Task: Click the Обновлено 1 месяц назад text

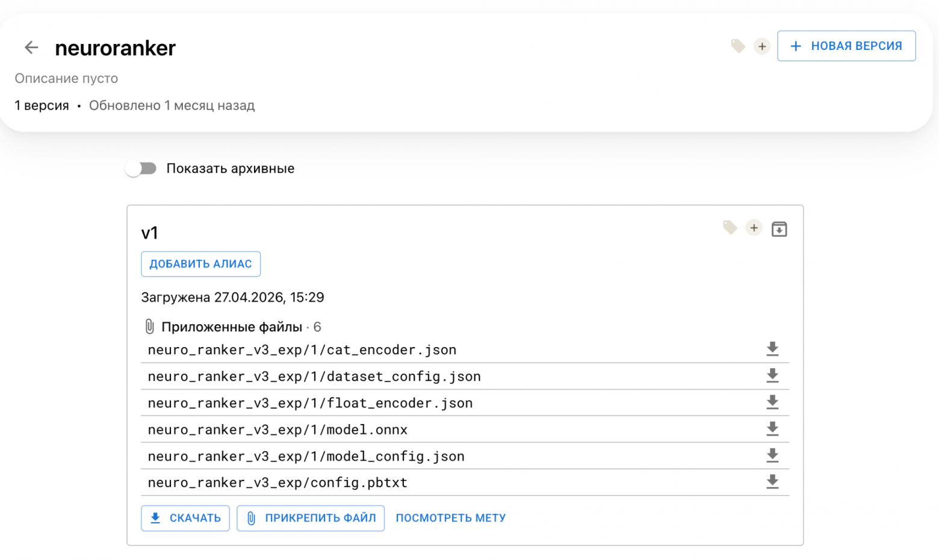Action: 172,105
